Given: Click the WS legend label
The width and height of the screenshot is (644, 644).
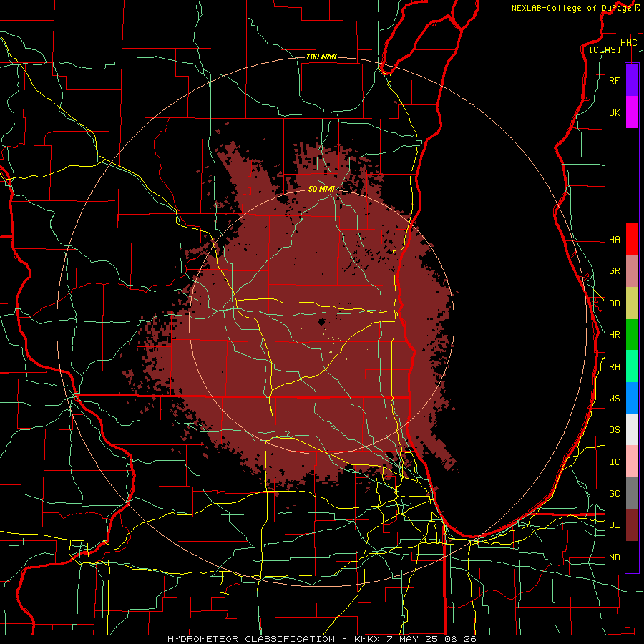Looking at the screenshot, I should click(x=615, y=398).
